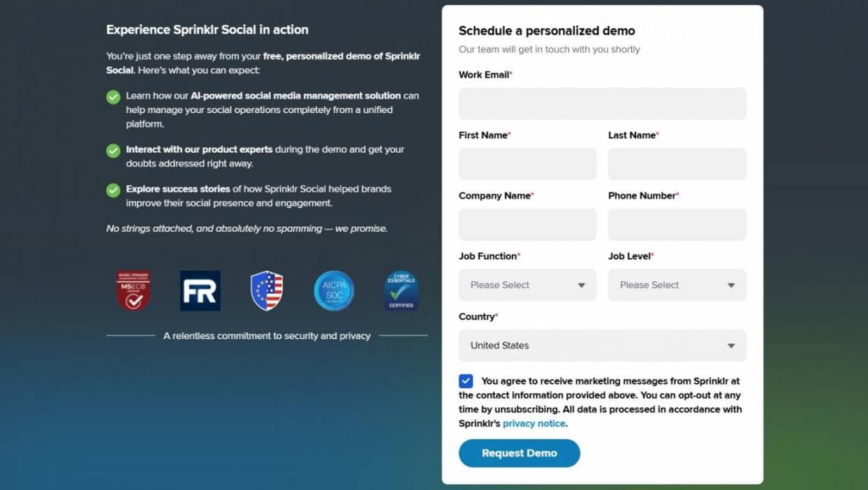Click the US flag shield badge
868x490 pixels.
[x=267, y=290]
